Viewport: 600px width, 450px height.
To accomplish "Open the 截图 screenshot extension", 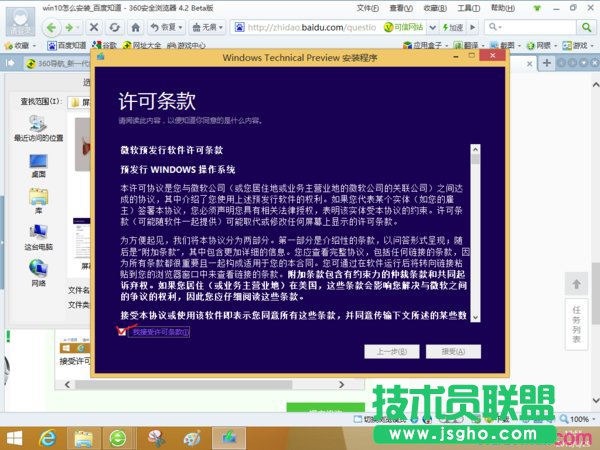I will [x=505, y=46].
